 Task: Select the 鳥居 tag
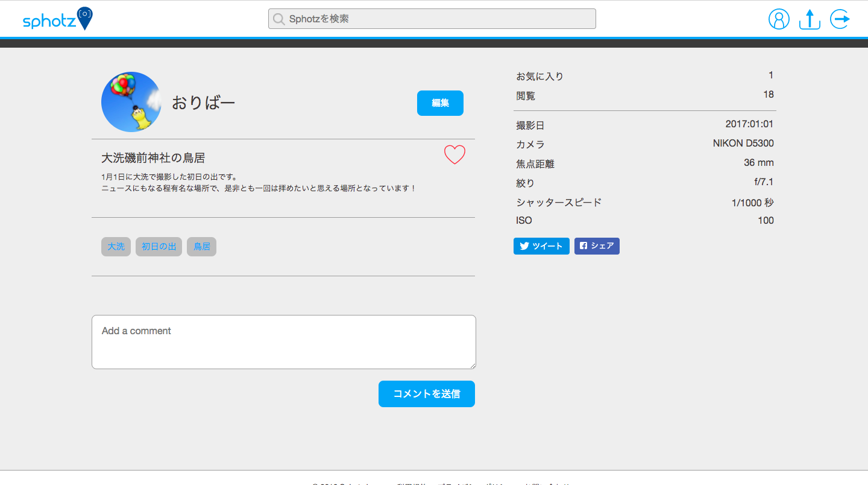(201, 246)
